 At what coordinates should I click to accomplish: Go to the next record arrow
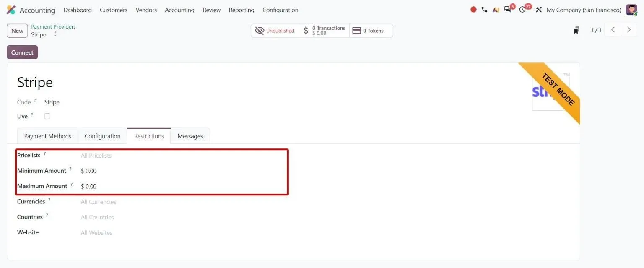[629, 30]
